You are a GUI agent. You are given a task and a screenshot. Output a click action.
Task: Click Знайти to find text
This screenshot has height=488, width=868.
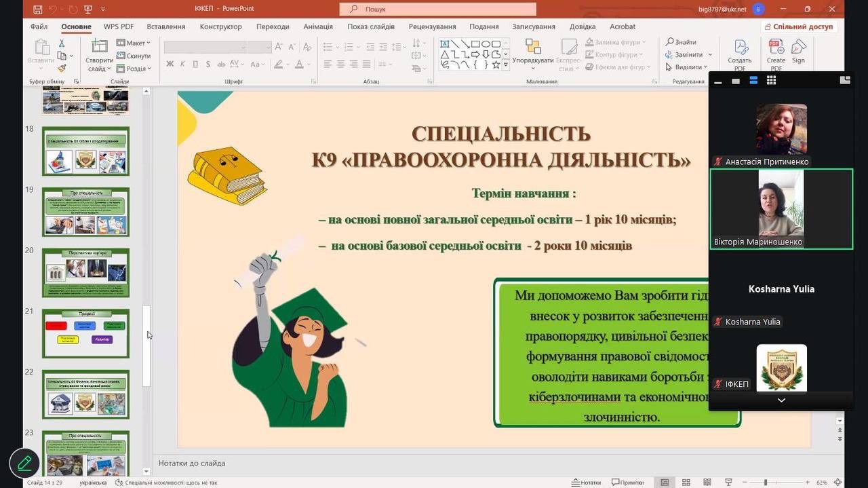(x=681, y=42)
